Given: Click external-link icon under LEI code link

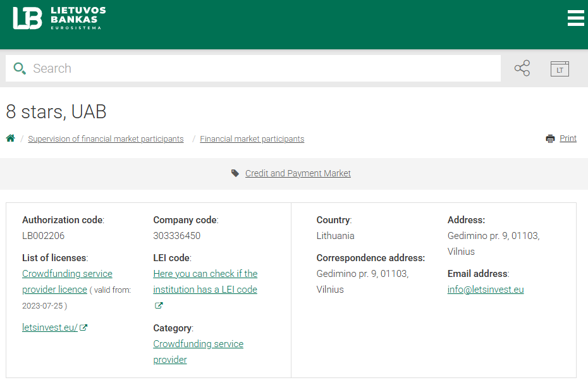Looking at the screenshot, I should 159,305.
